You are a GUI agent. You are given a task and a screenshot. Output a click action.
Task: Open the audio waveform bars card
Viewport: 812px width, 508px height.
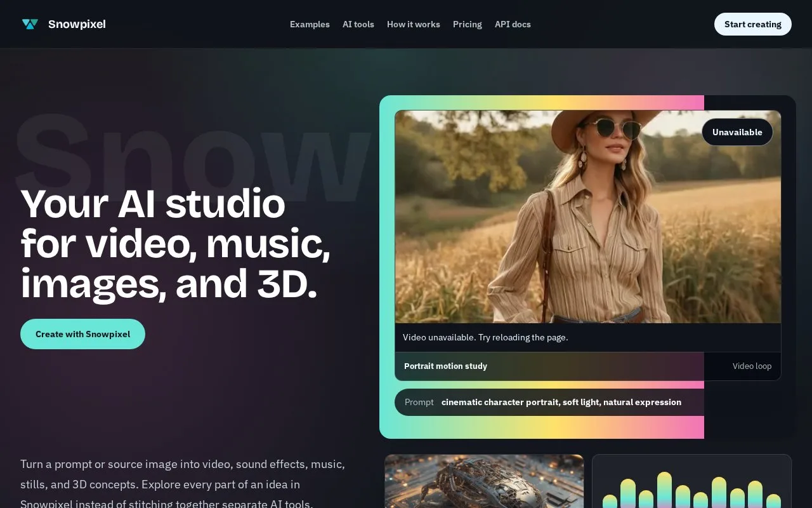[691, 481]
